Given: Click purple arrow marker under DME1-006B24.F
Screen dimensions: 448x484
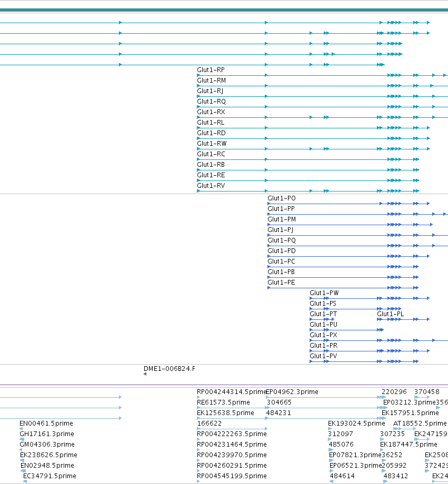Looking at the screenshot, I should coord(145,374).
